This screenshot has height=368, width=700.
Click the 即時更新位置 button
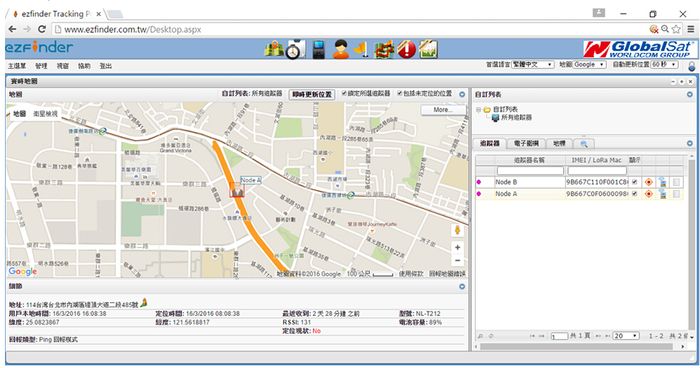pos(312,94)
